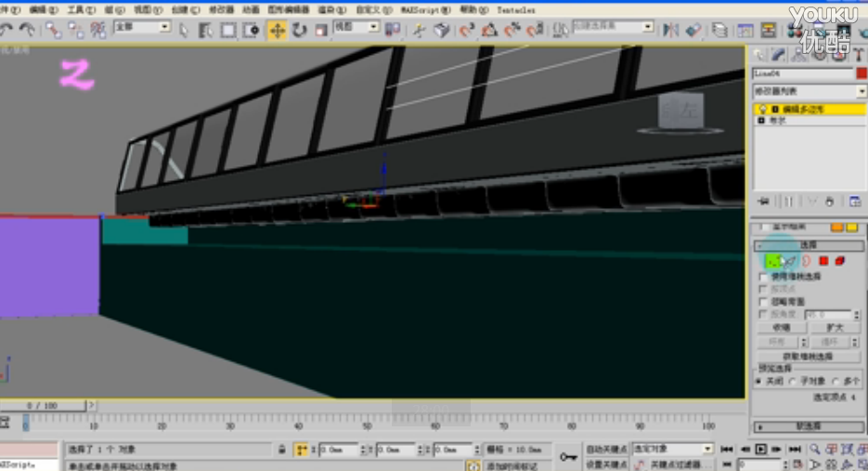Toggle the Percent Snap icon
Image resolution: width=868 pixels, height=471 pixels.
coord(512,30)
